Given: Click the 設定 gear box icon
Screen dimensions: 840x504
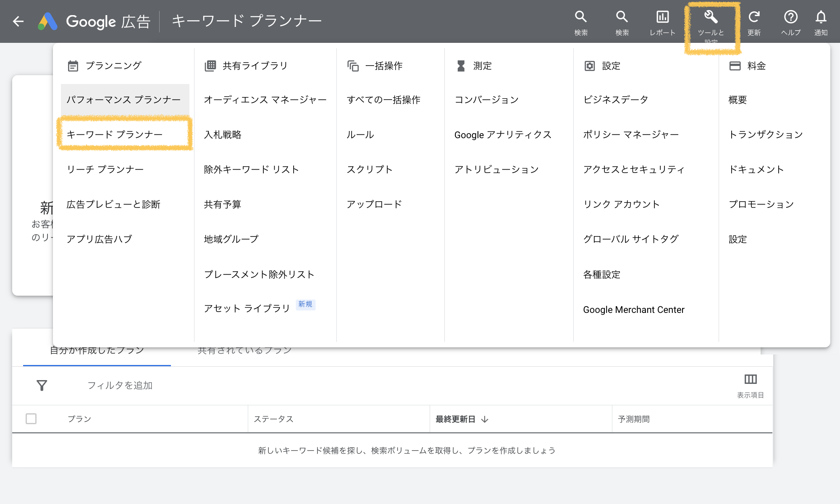Looking at the screenshot, I should (x=590, y=66).
